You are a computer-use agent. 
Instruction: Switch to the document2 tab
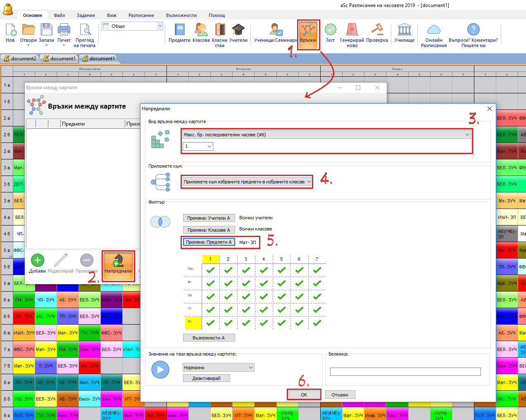[x=20, y=59]
